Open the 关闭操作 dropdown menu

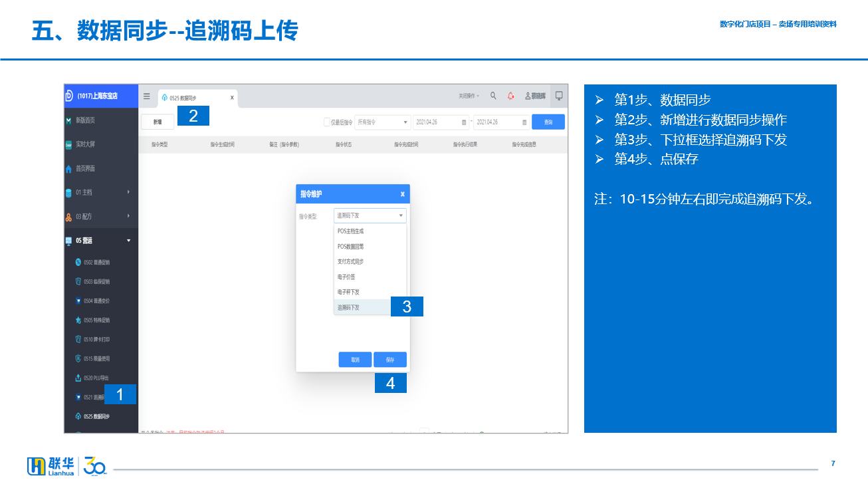click(x=469, y=96)
